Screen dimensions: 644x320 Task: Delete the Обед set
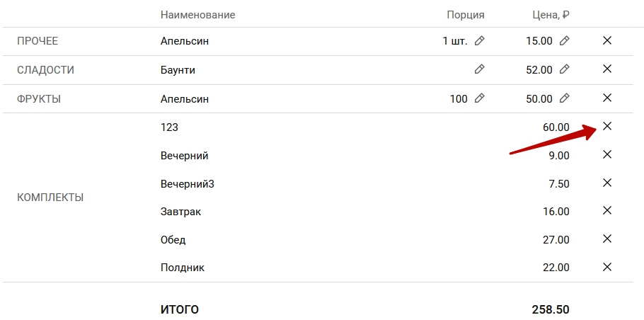pos(606,239)
